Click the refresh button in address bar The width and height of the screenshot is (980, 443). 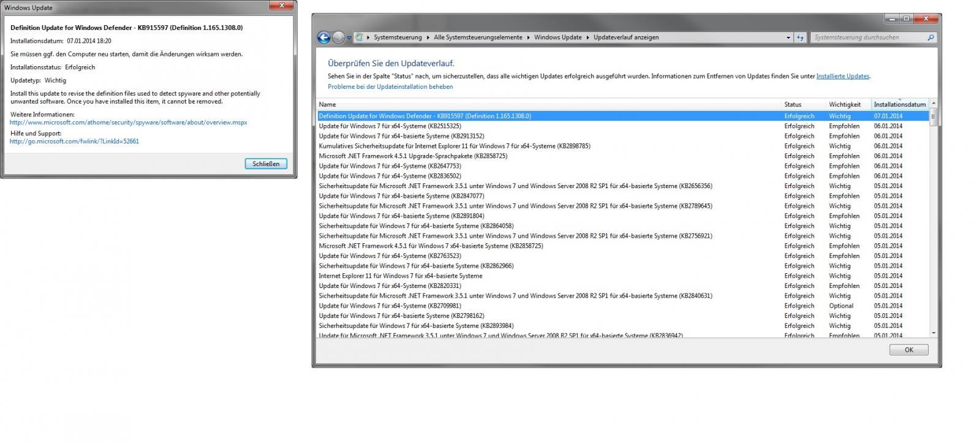pos(800,37)
